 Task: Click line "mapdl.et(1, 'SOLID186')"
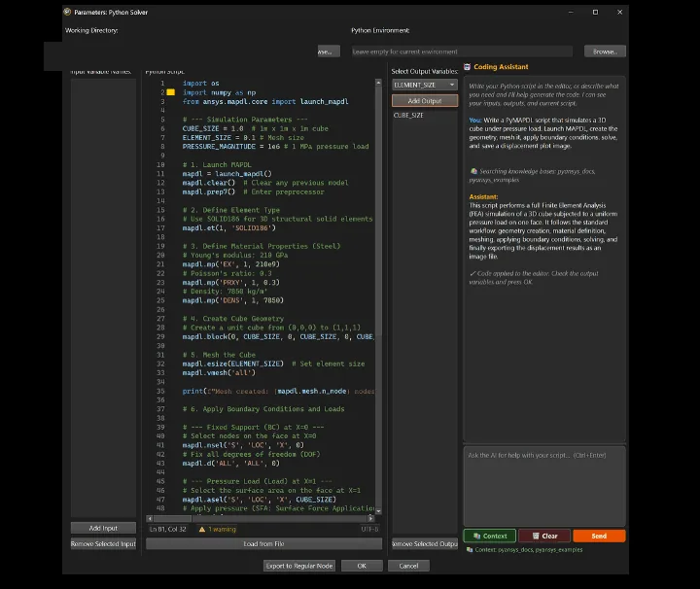229,228
